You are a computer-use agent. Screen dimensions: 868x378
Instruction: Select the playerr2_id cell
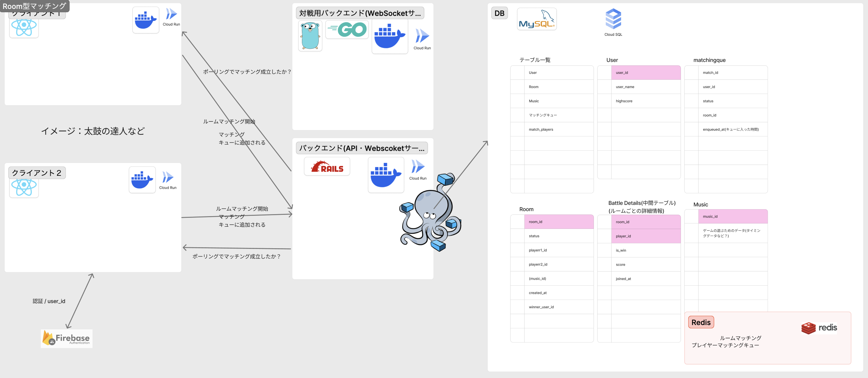pos(559,264)
